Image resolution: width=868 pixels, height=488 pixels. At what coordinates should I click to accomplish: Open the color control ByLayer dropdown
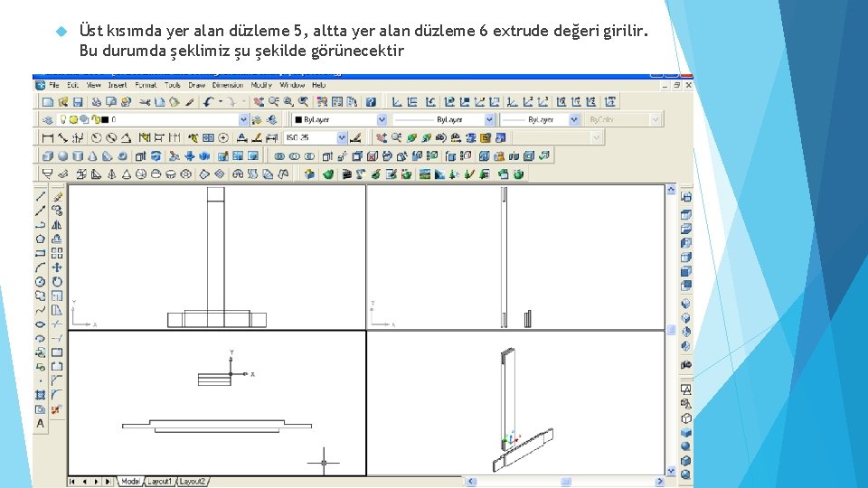[382, 119]
